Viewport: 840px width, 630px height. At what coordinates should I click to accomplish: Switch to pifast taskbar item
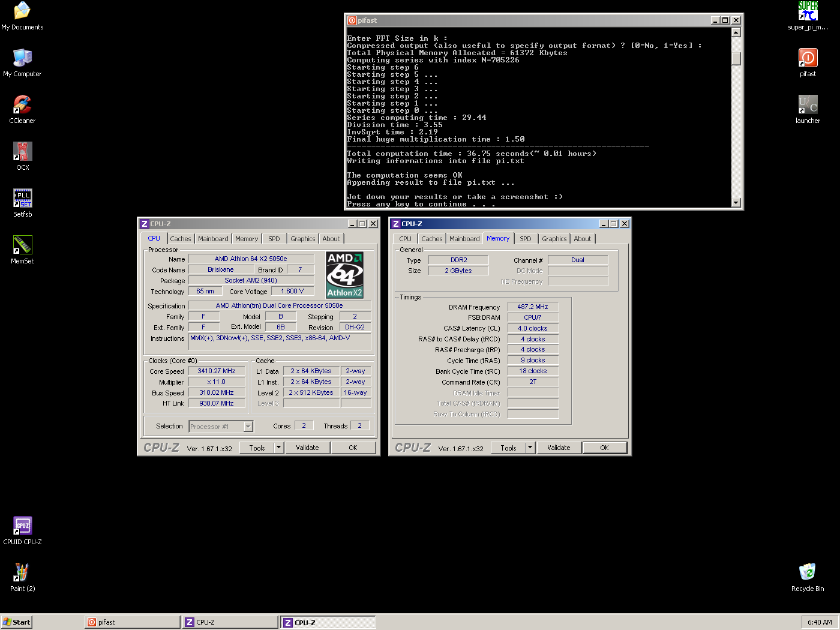pyautogui.click(x=133, y=622)
